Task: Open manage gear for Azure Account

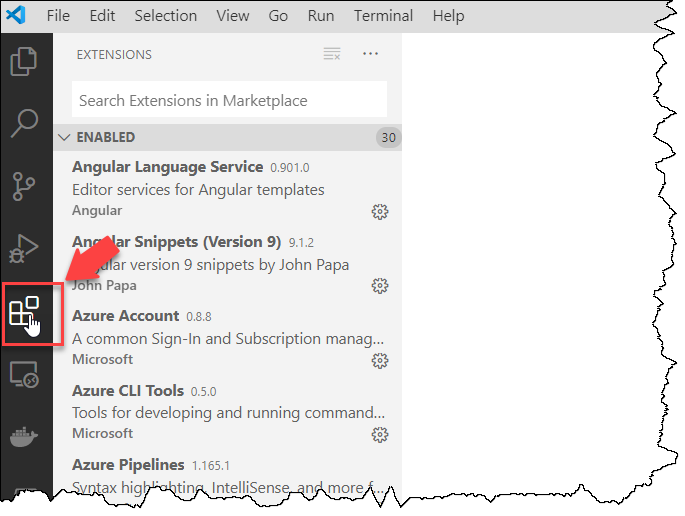Action: (x=380, y=360)
